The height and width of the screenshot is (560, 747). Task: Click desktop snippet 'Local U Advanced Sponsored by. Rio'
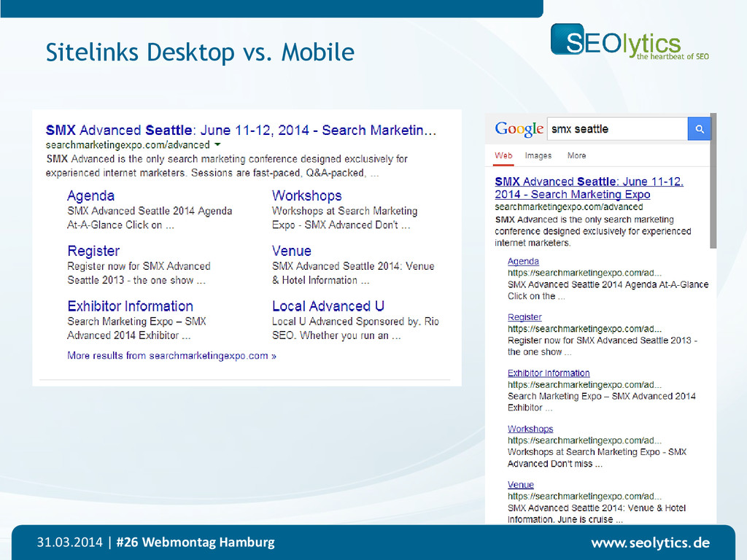click(355, 322)
